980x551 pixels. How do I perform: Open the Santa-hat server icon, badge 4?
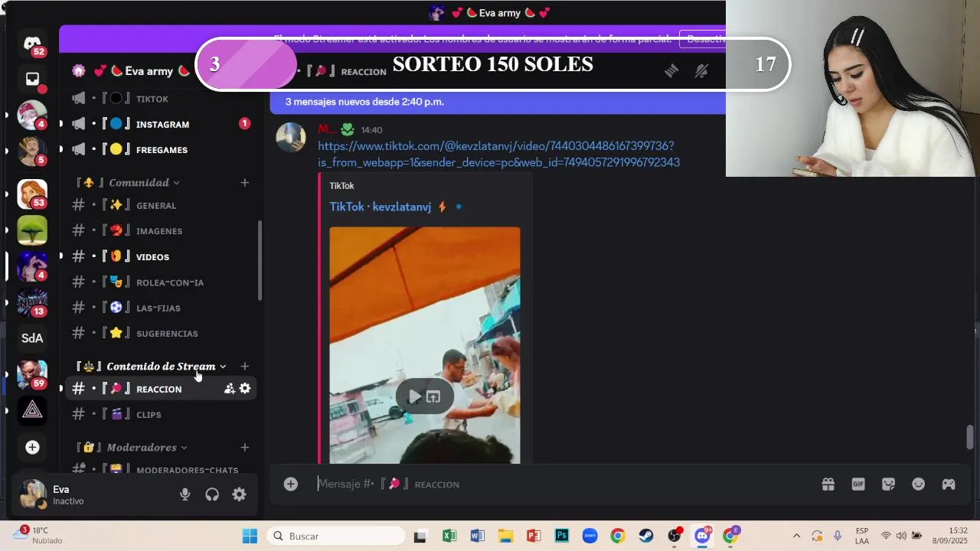pos(32,116)
